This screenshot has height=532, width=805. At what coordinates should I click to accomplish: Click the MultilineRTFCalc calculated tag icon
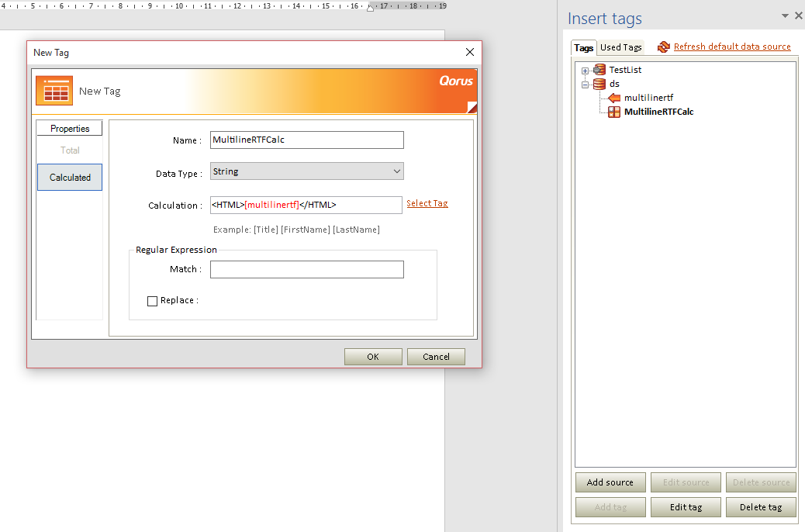614,112
